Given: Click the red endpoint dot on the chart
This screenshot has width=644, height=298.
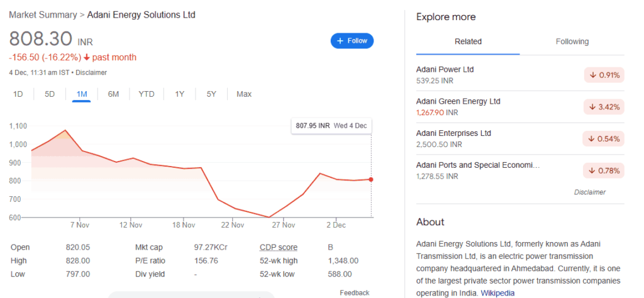Looking at the screenshot, I should 371,179.
